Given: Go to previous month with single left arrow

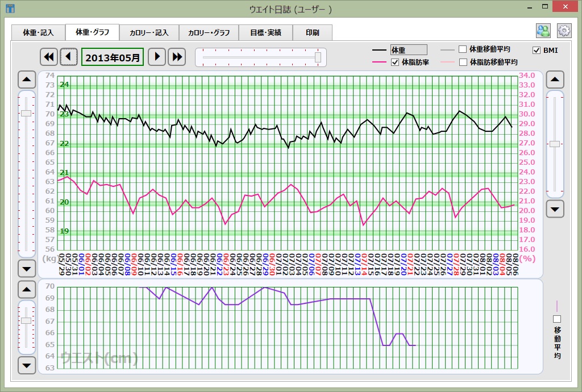Looking at the screenshot, I should pyautogui.click(x=69, y=57).
